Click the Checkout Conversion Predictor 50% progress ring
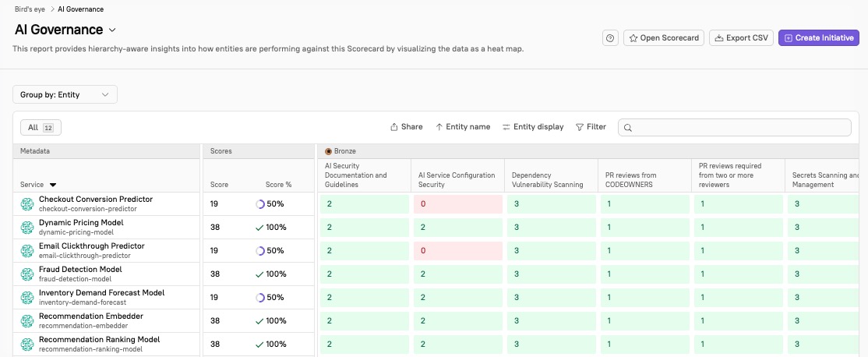Viewport: 868px width, 357px height. [x=259, y=204]
